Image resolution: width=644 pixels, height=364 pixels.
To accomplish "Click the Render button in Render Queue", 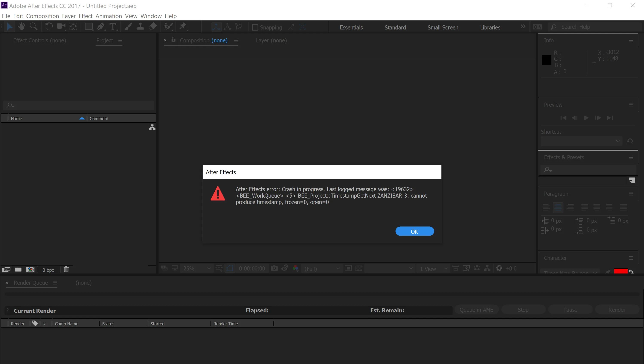I will (617, 310).
